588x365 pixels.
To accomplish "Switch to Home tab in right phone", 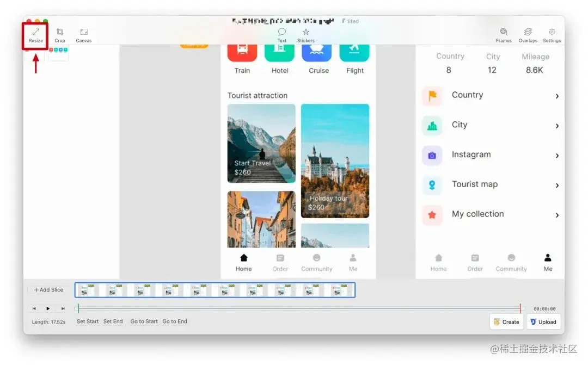I will 438,263.
